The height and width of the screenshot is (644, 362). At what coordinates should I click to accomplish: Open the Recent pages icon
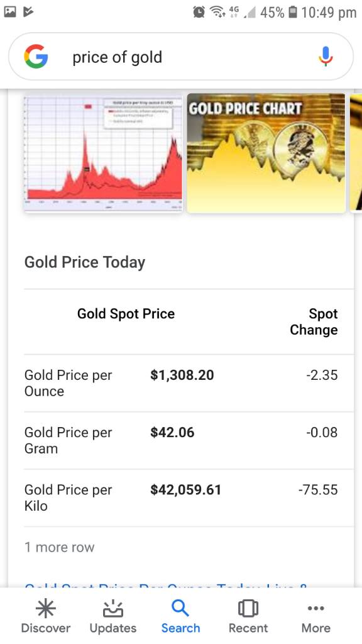[248, 608]
